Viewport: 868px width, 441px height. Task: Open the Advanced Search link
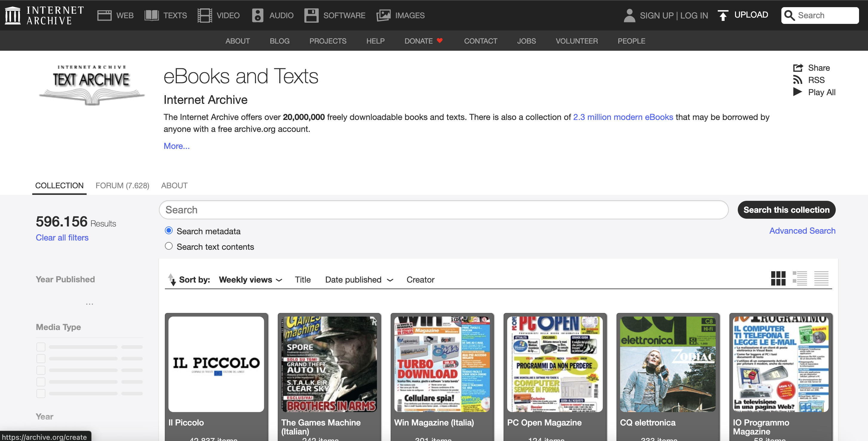[802, 231]
